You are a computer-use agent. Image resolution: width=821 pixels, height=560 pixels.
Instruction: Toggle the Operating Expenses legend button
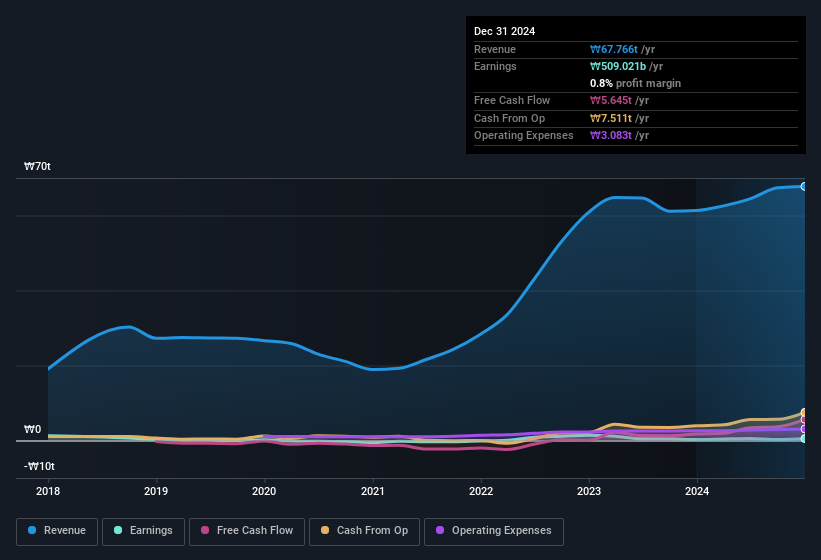pos(494,532)
